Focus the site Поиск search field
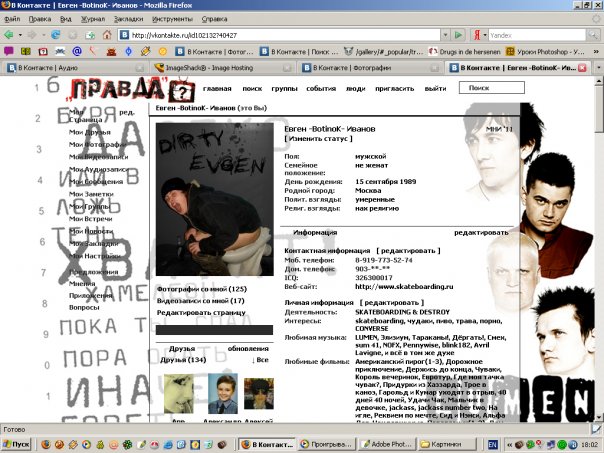Screen dimensions: 604x453 point(492,88)
